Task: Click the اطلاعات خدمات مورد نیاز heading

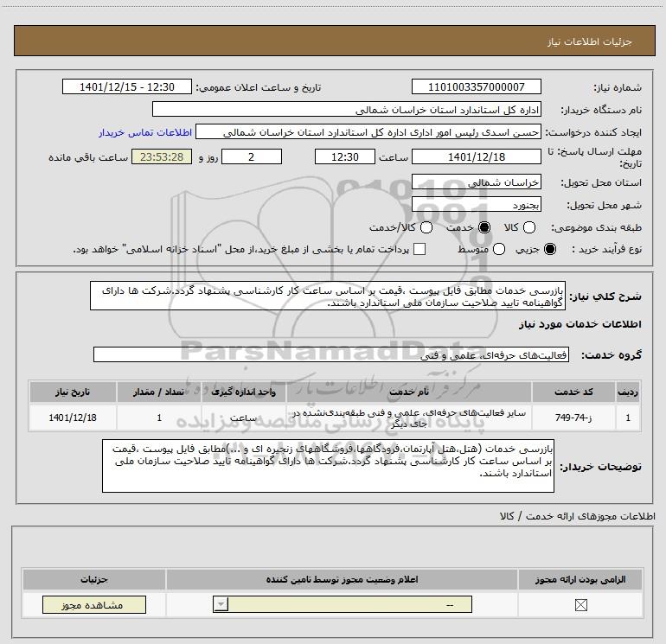Action: tap(580, 324)
